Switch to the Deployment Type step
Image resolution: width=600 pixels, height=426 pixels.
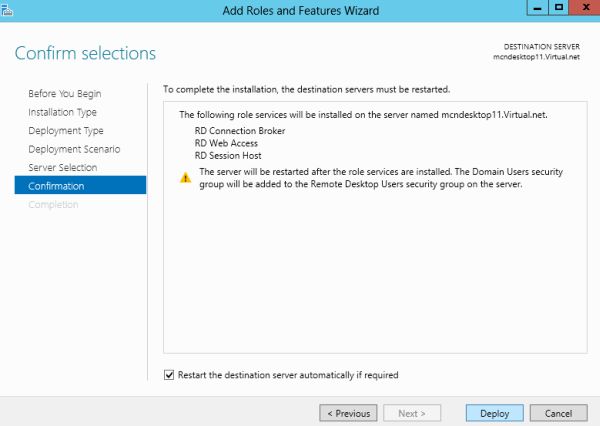tap(66, 131)
